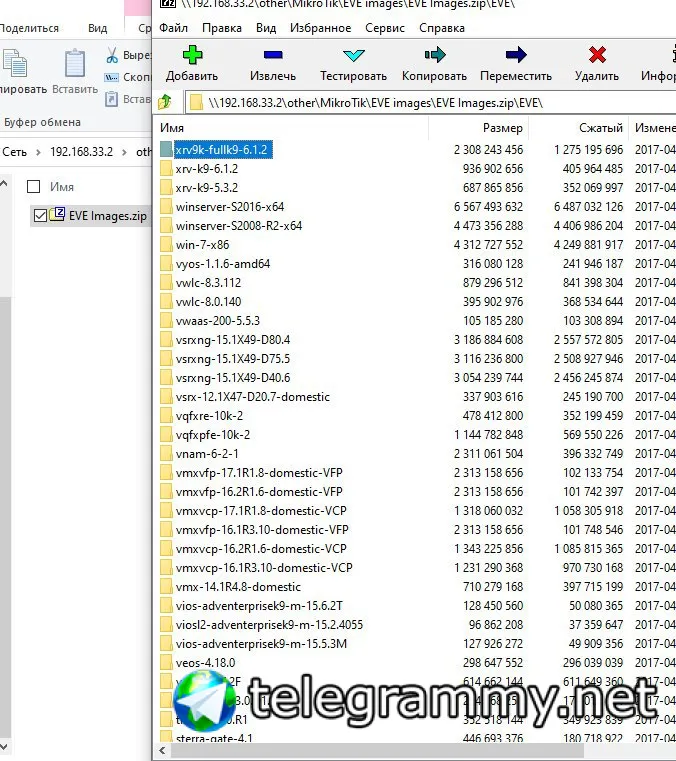Click the green Add (Добавить) icon

(x=192, y=55)
